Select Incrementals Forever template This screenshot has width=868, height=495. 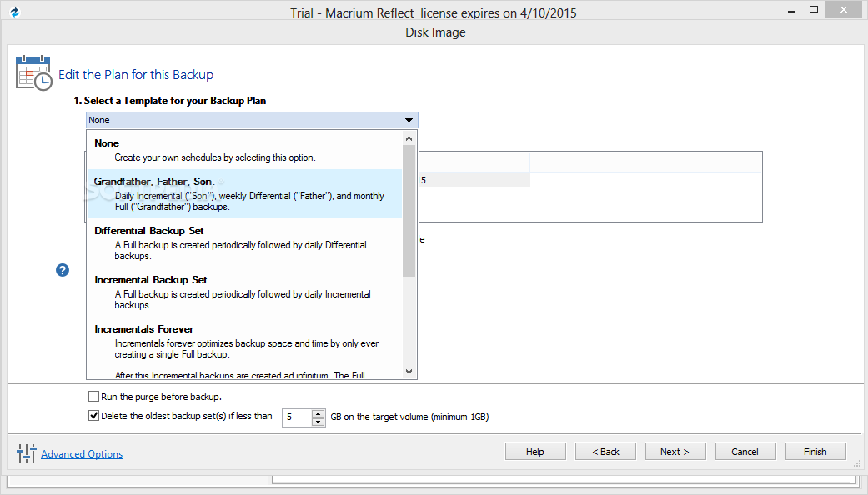244,347
